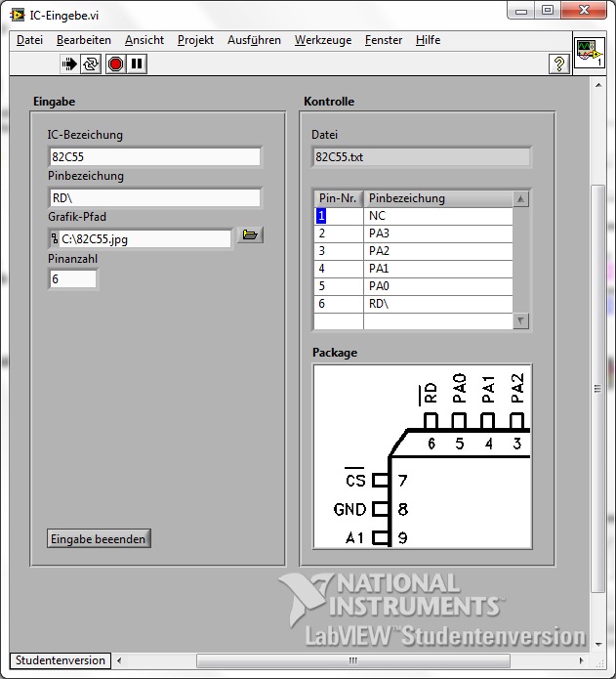
Task: Select Pin-Nr. cell 5 in table
Action: click(339, 286)
